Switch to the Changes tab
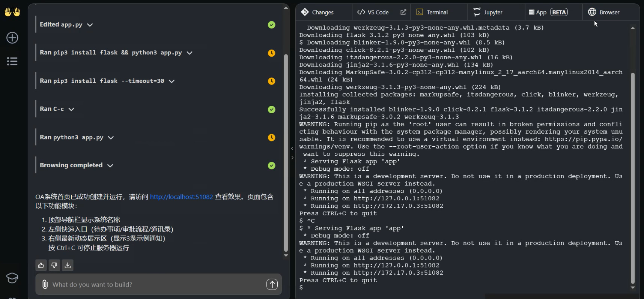Screen dimensions: 644x299 [x=317, y=12]
